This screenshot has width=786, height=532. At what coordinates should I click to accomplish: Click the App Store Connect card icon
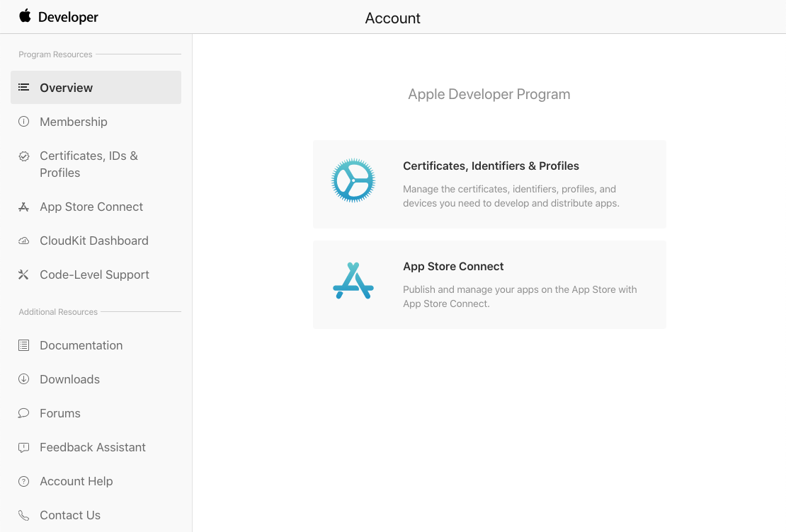(353, 281)
